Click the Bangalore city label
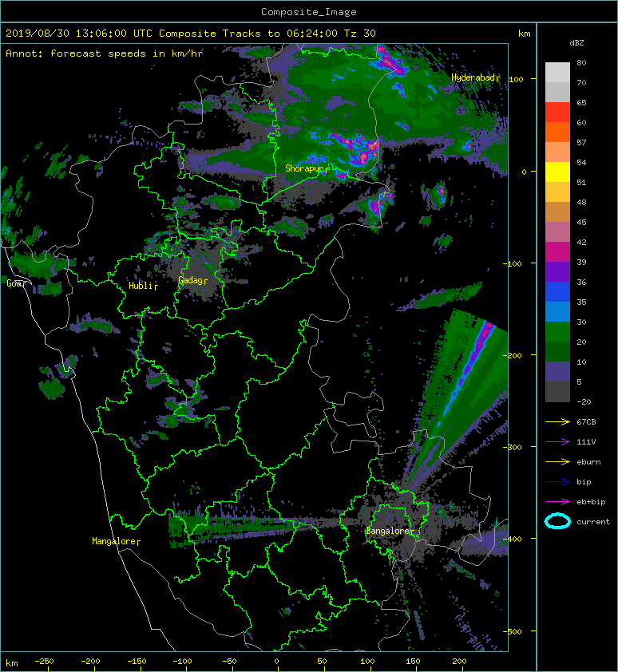The width and height of the screenshot is (618, 672). pyautogui.click(x=388, y=531)
